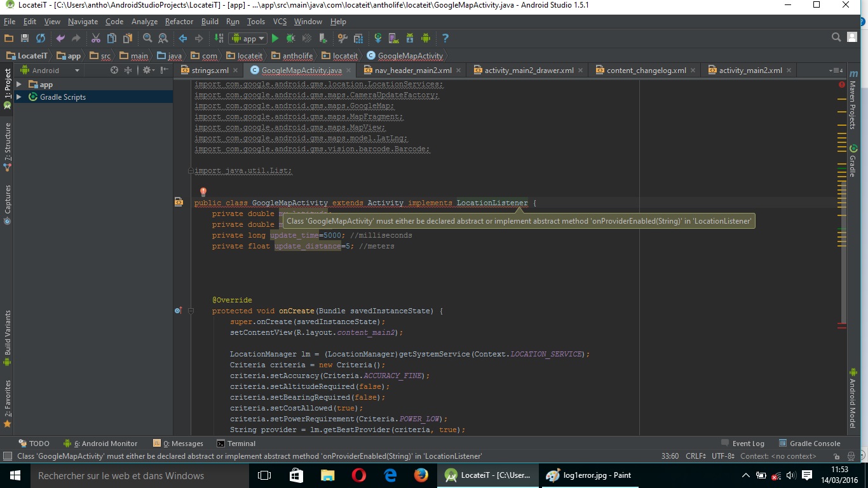Open Find with magnifier icon
The width and height of the screenshot is (868, 488).
click(x=147, y=38)
